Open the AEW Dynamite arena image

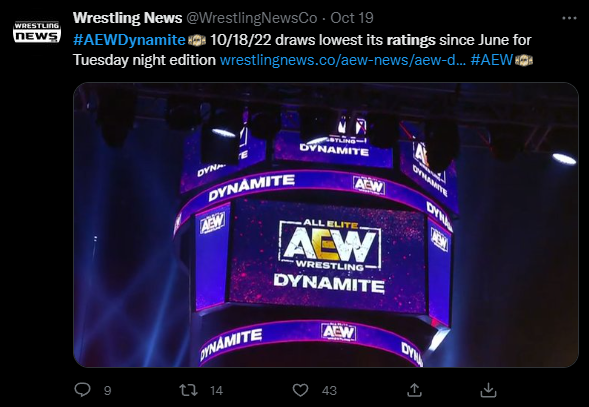click(x=326, y=225)
